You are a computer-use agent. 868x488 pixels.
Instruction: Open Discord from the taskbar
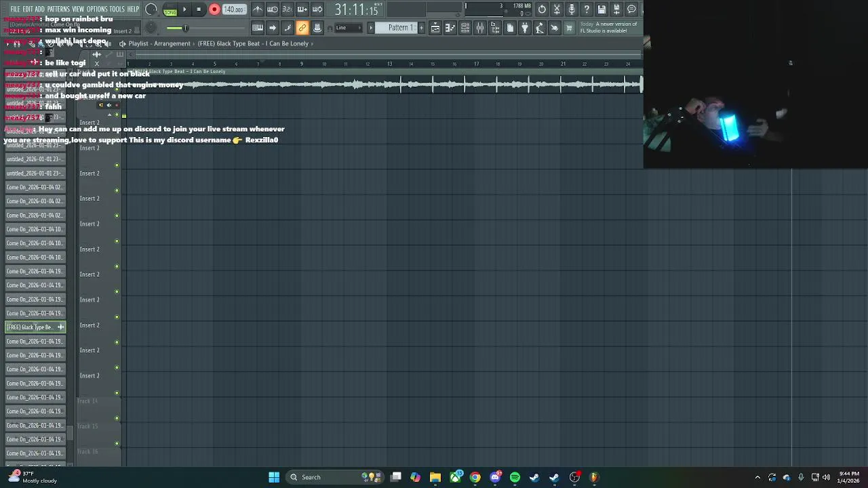pyautogui.click(x=495, y=477)
